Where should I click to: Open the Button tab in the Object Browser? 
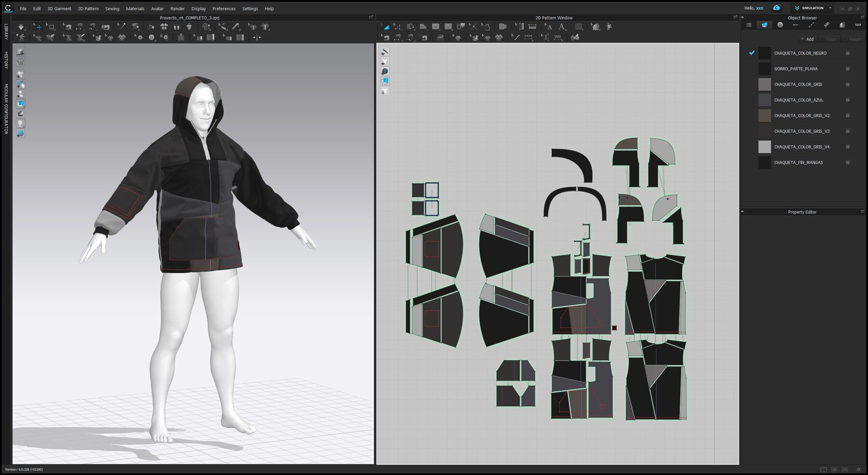tap(780, 25)
